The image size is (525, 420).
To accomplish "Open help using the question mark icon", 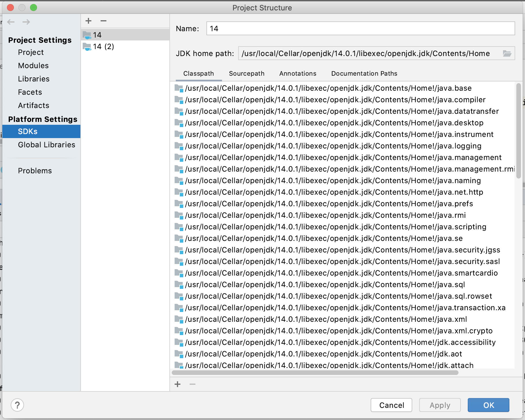I will (17, 405).
